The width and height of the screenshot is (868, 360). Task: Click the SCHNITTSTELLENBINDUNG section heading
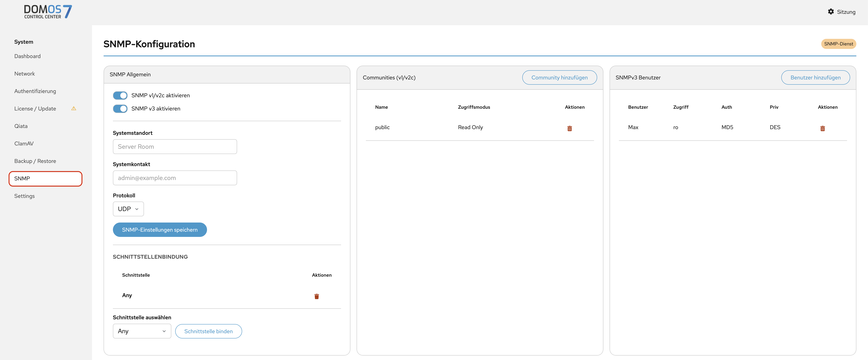pyautogui.click(x=150, y=257)
